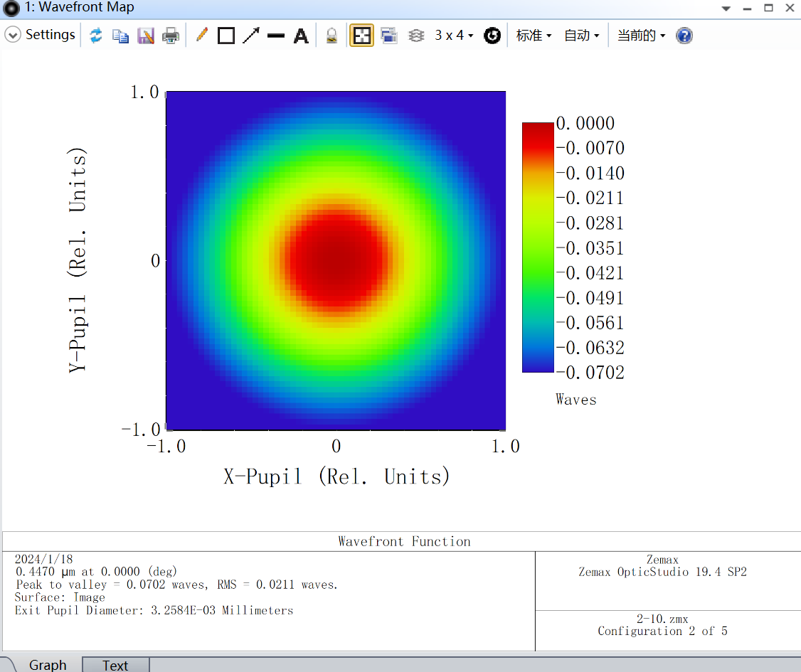Click the -0.0702 scale label
Image resolution: width=801 pixels, height=672 pixels.
tap(590, 372)
